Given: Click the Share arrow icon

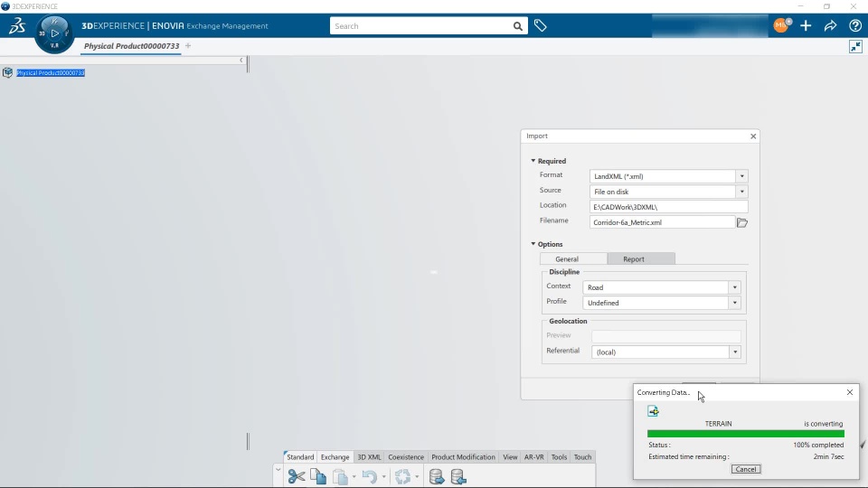Looking at the screenshot, I should [x=830, y=25].
